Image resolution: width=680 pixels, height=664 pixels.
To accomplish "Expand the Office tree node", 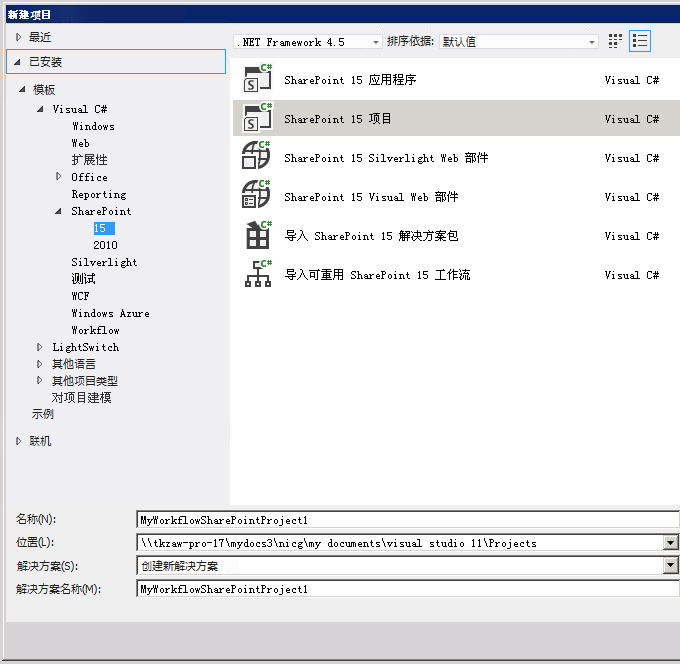I will click(x=58, y=177).
